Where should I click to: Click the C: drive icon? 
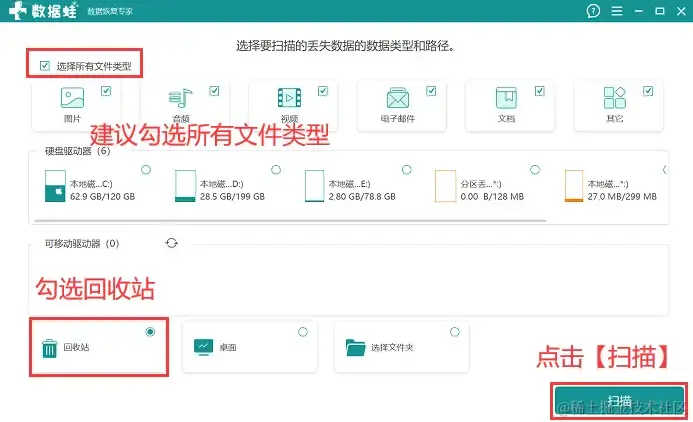pos(55,186)
